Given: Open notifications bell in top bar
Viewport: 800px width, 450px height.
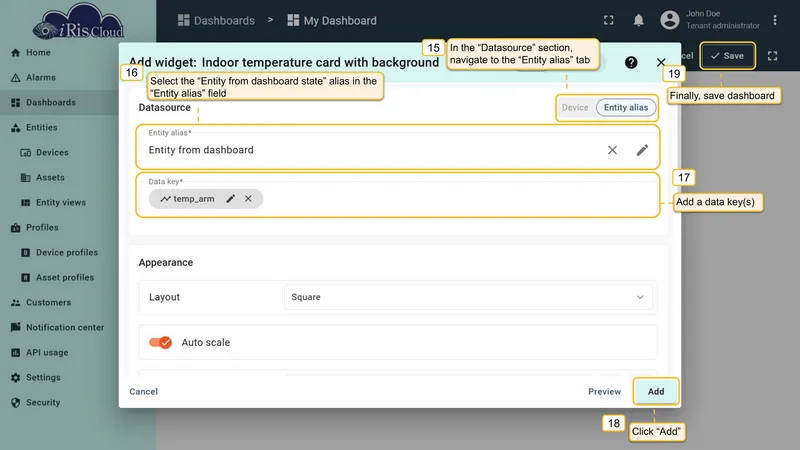Looking at the screenshot, I should point(638,20).
